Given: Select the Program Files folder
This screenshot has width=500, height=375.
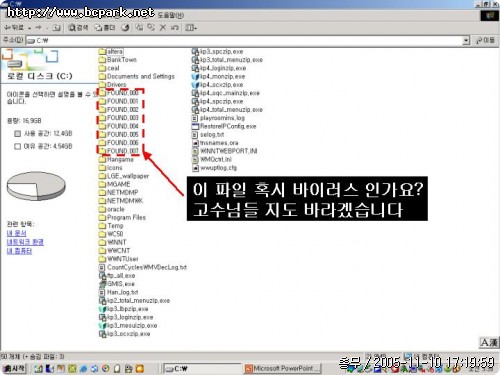Looking at the screenshot, I should pyautogui.click(x=122, y=217).
